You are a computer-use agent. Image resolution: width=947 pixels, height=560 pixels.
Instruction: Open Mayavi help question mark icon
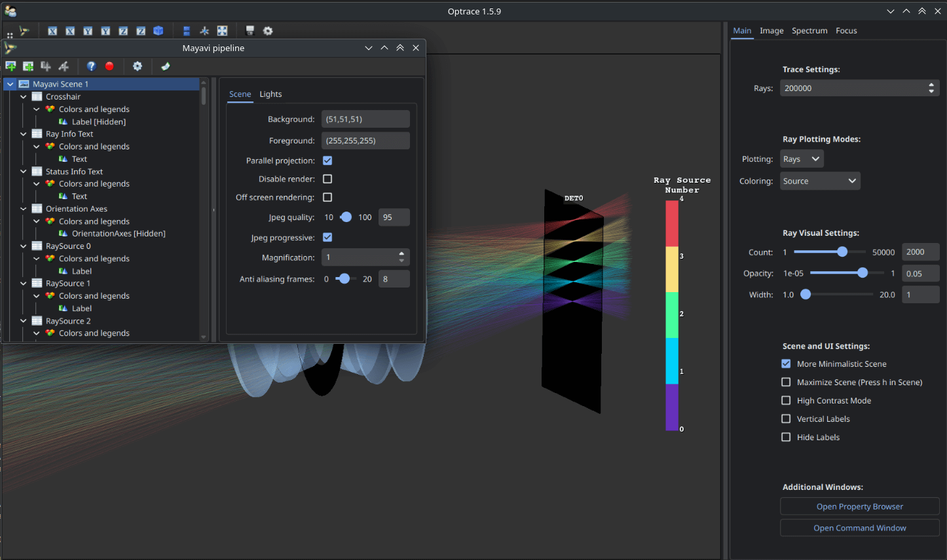click(x=91, y=66)
